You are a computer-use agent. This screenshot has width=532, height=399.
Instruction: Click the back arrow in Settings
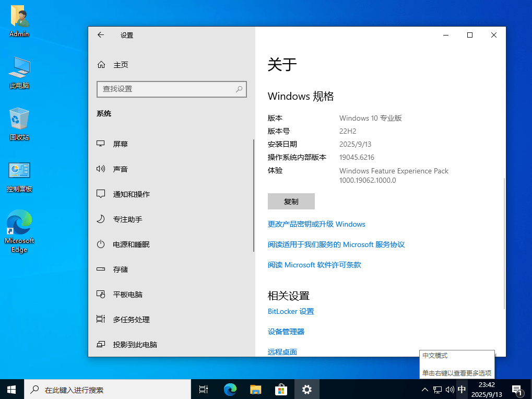pyautogui.click(x=100, y=35)
